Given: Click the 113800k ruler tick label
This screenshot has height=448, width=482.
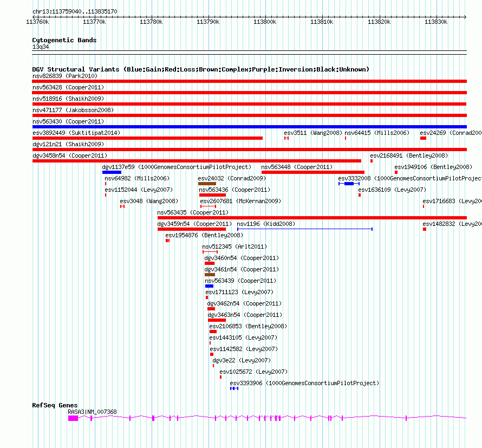Looking at the screenshot, I should pyautogui.click(x=265, y=22).
